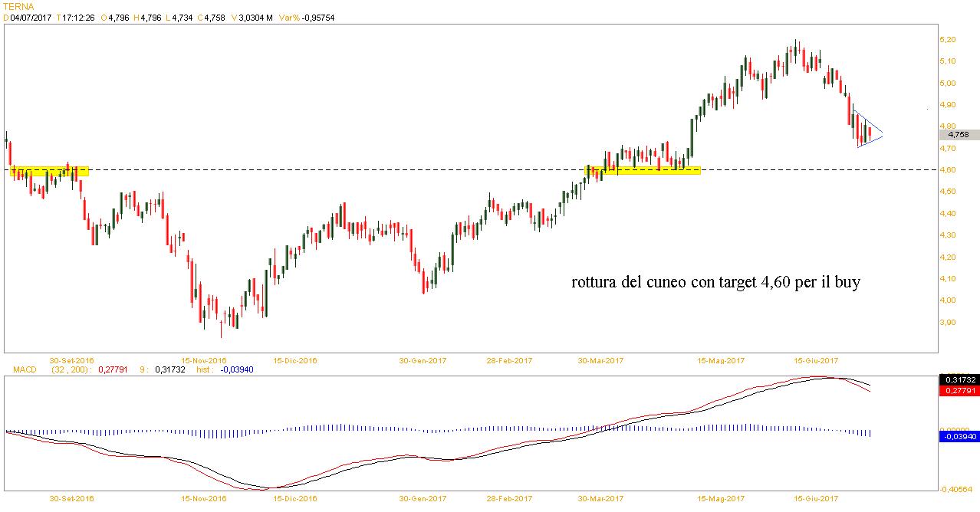980x512 pixels.
Task: Click the MACD hist value -0,03940
Action: 236,369
